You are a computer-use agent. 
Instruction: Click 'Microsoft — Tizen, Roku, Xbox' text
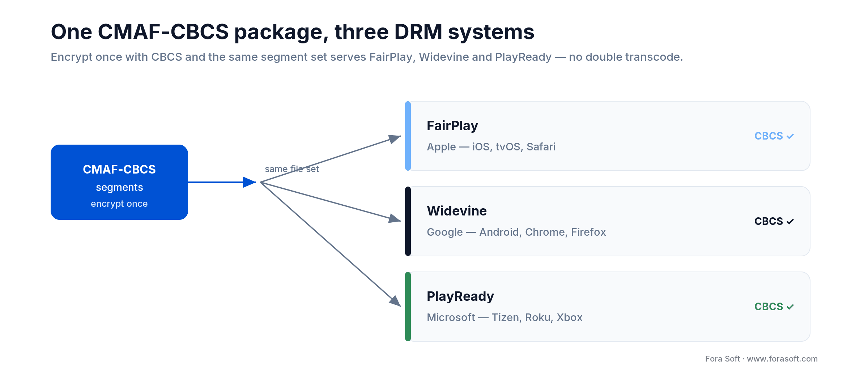click(x=505, y=317)
